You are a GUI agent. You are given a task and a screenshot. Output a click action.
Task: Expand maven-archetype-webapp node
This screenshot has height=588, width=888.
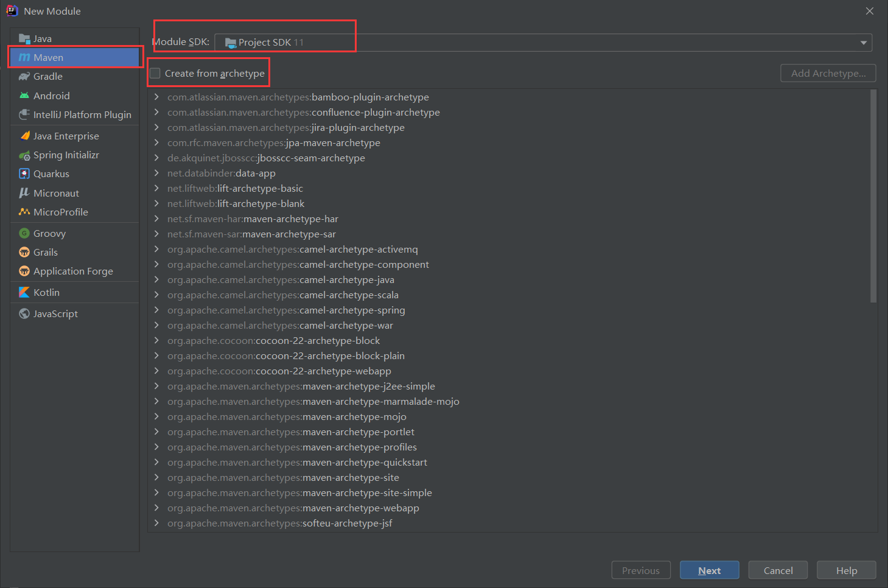click(x=156, y=508)
